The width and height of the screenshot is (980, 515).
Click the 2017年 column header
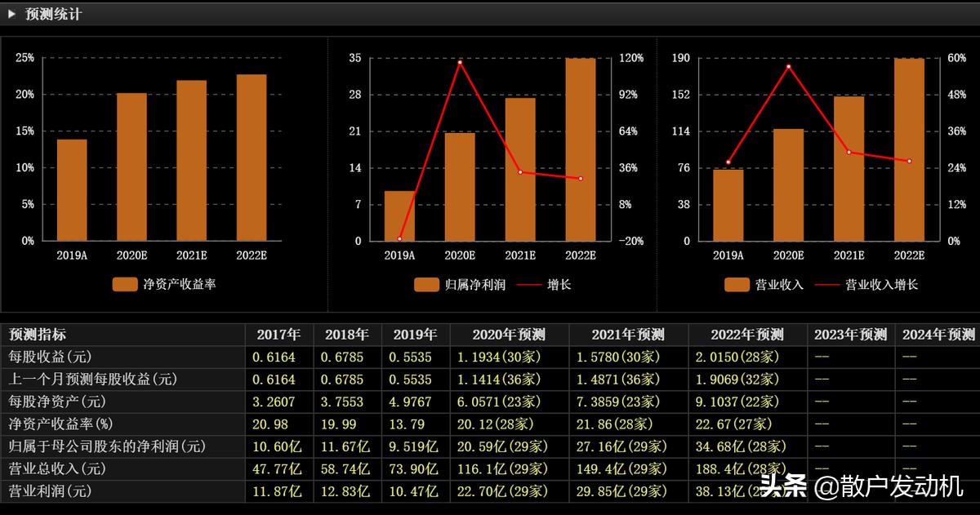(278, 335)
